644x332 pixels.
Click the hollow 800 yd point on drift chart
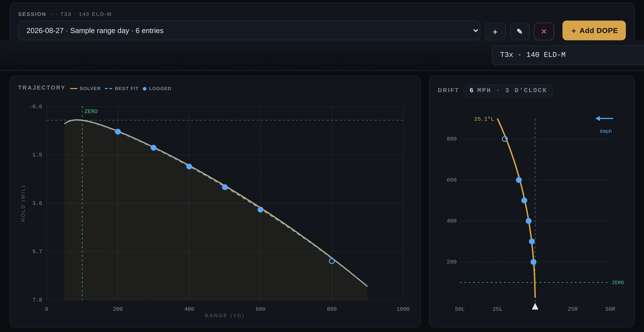504,139
